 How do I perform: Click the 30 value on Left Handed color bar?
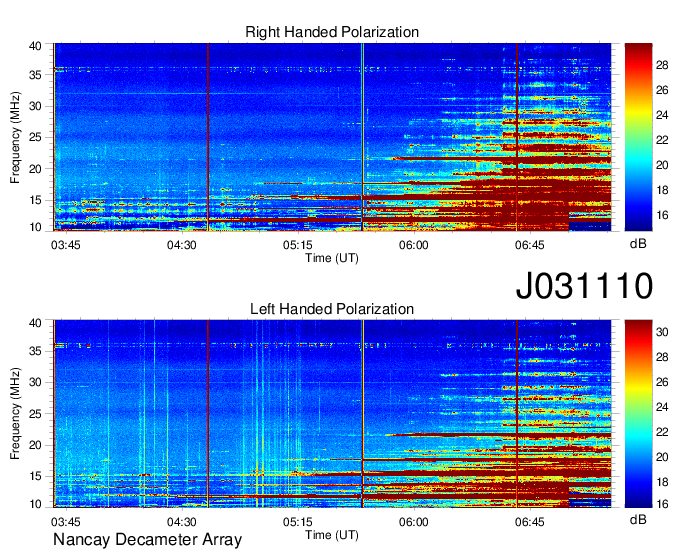pos(662,333)
